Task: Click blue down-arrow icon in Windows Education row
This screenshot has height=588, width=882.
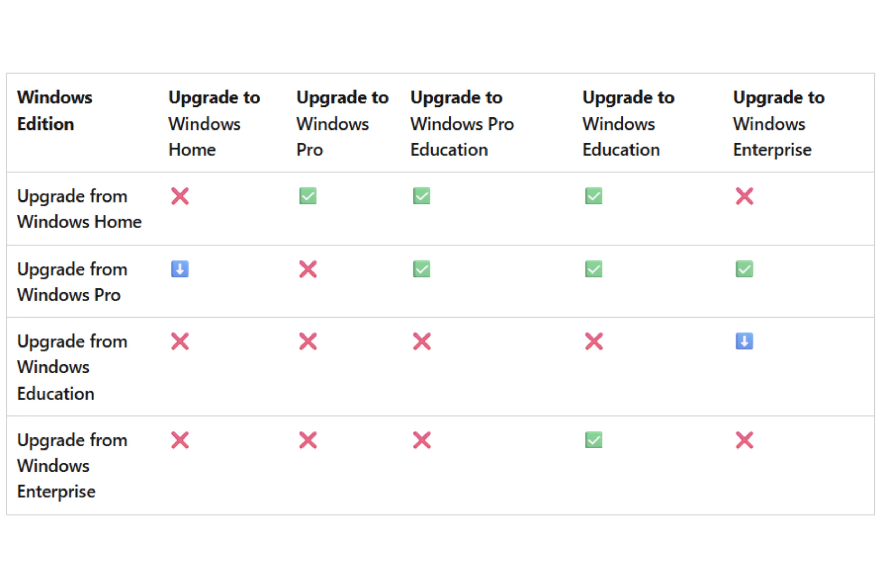Action: (x=744, y=341)
